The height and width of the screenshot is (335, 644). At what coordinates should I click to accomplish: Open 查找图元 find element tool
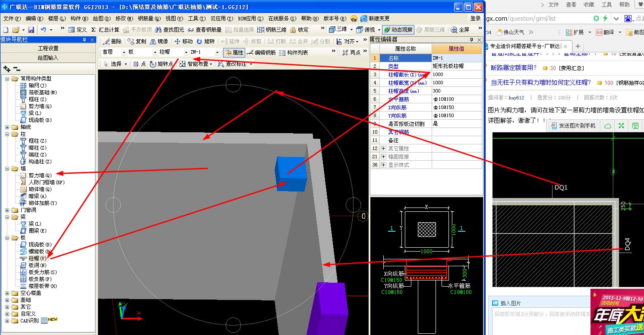[x=170, y=30]
